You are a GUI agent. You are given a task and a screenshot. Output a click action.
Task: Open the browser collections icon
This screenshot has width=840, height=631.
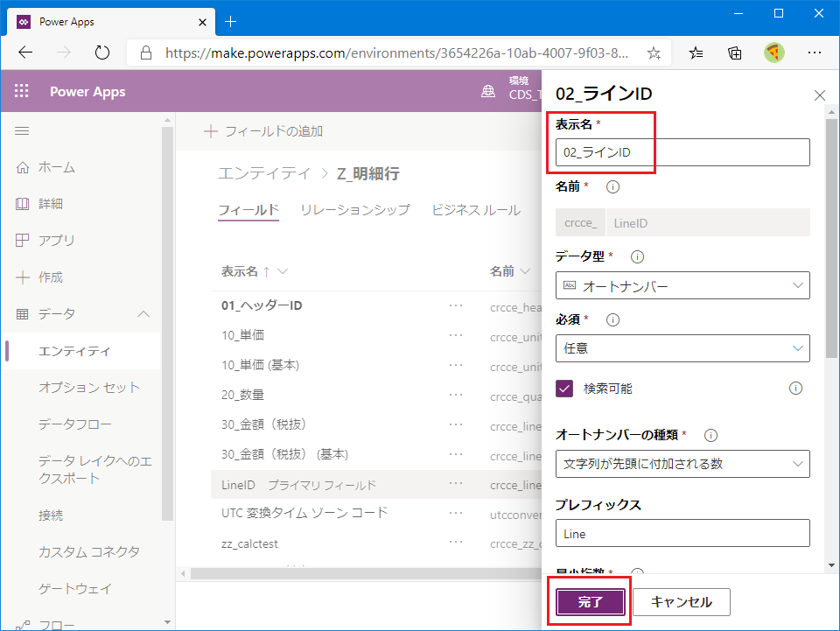[x=735, y=53]
